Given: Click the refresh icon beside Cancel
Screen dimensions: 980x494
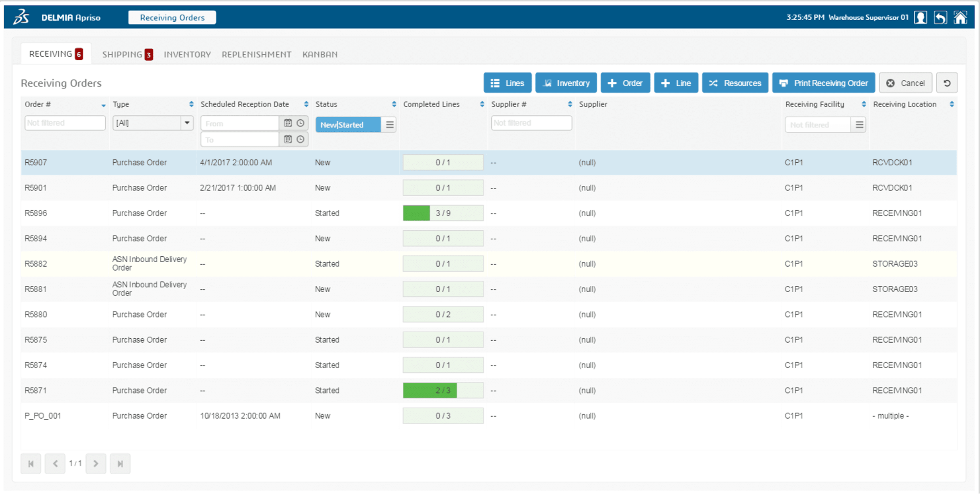Looking at the screenshot, I should 947,83.
